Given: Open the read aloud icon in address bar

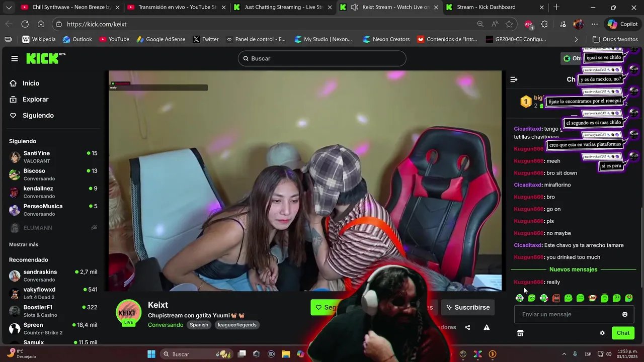Looking at the screenshot, I should click(495, 24).
